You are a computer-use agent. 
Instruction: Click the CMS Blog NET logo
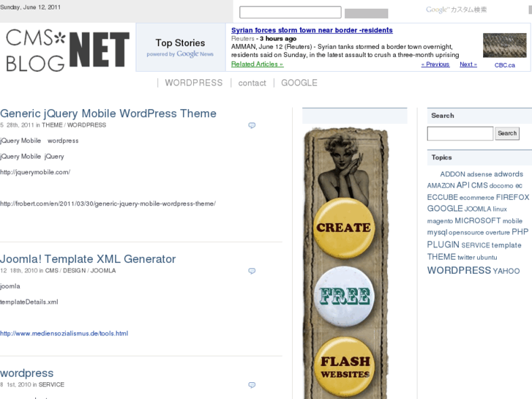[x=67, y=51]
